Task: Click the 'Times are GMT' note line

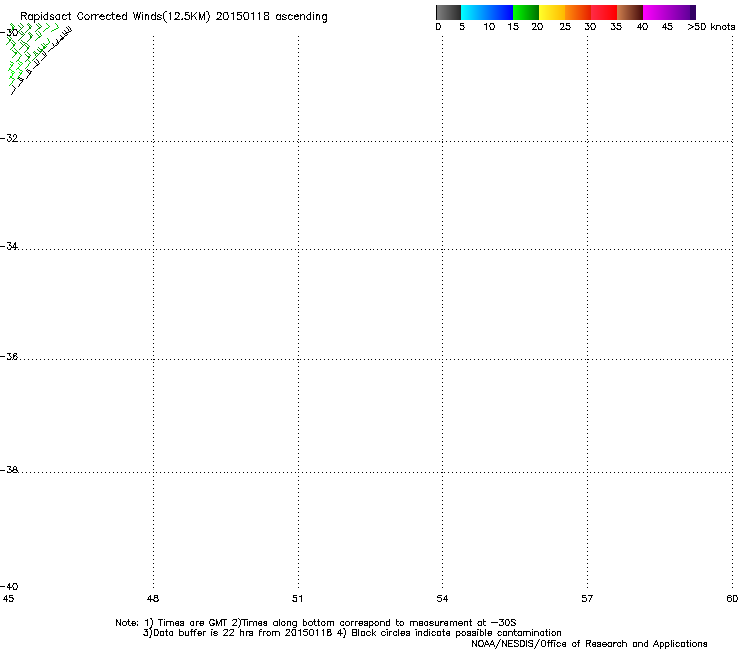Action: (315, 623)
